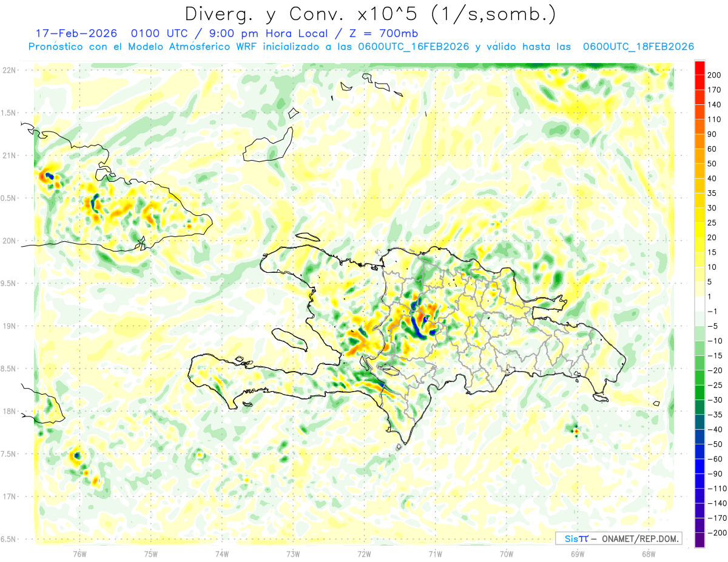Viewport: 728px width, 562px height.
Task: Click the '0.5N' latitude axis label
Action: (8, 198)
